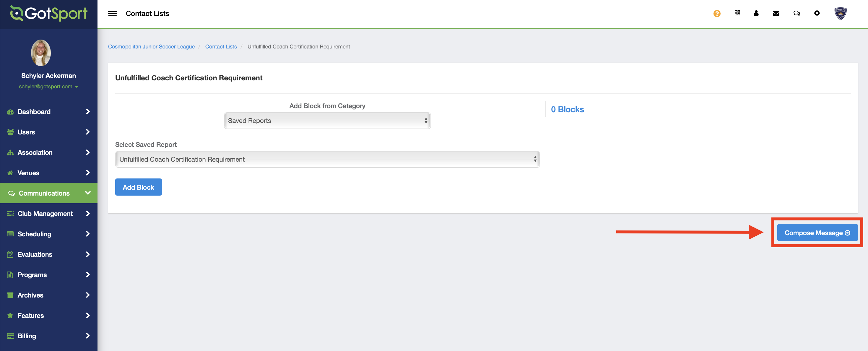The width and height of the screenshot is (868, 351).
Task: Expand the Evaluations chevron
Action: click(x=88, y=254)
